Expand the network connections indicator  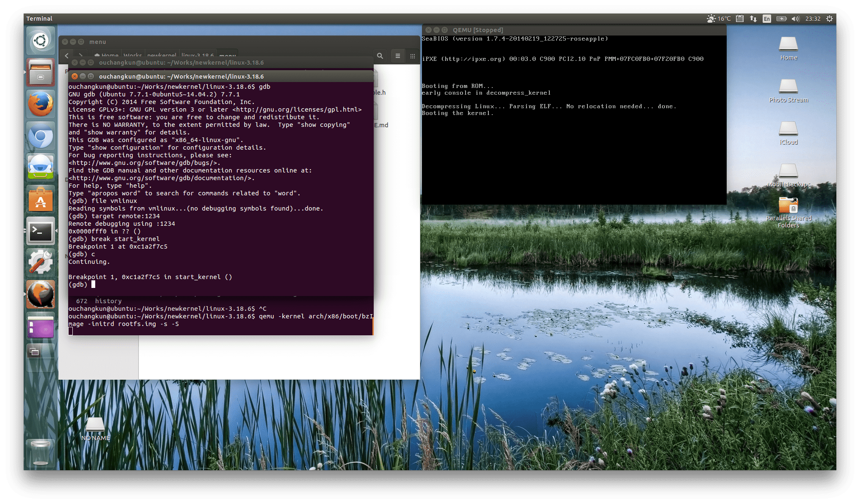(x=753, y=19)
